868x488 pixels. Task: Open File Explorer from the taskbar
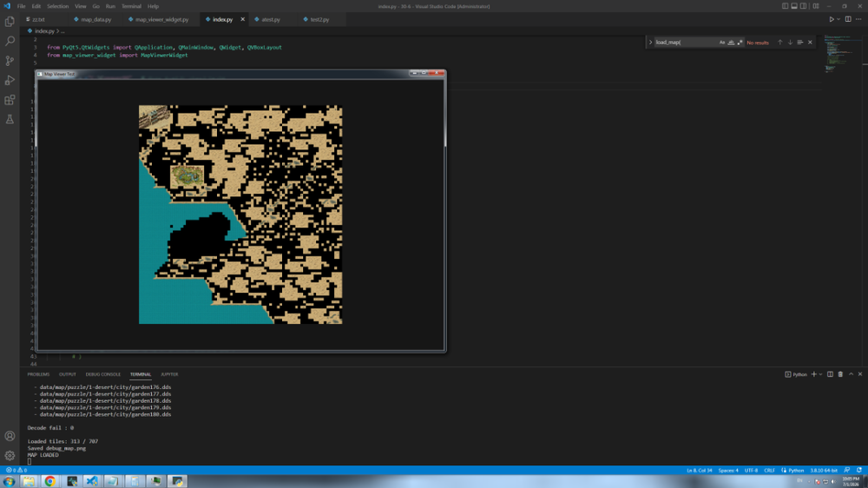click(x=29, y=481)
